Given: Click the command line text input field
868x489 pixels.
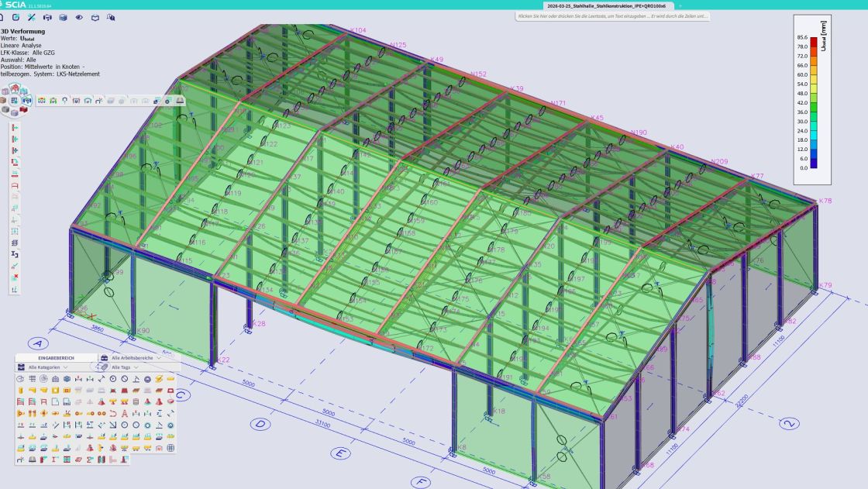Looking at the screenshot, I should pos(612,16).
